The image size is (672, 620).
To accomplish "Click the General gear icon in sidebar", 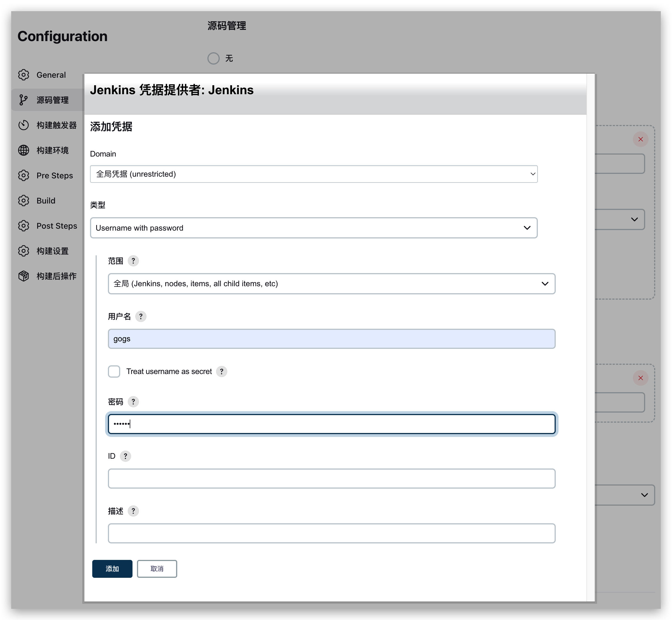I will [23, 75].
